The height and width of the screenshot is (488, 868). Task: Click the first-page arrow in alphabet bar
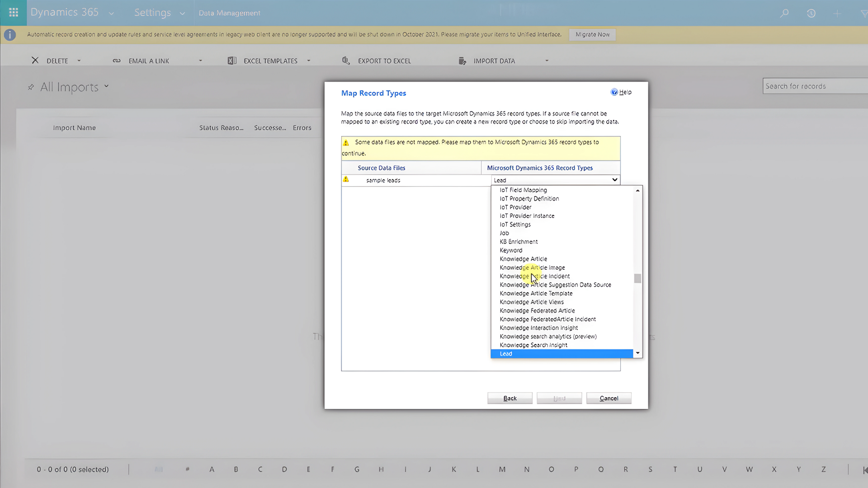864,470
